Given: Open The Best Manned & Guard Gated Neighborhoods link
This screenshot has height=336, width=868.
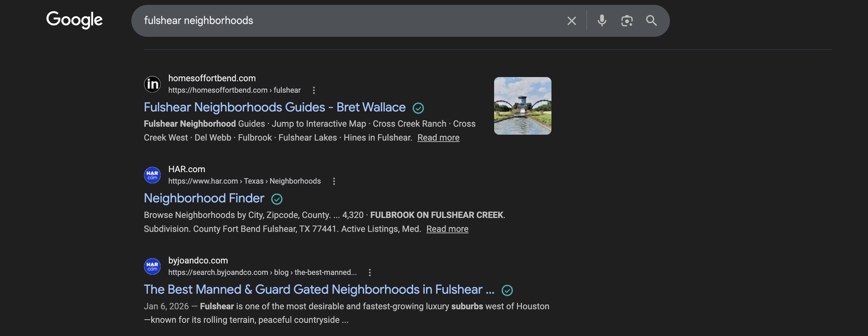Looking at the screenshot, I should 319,289.
